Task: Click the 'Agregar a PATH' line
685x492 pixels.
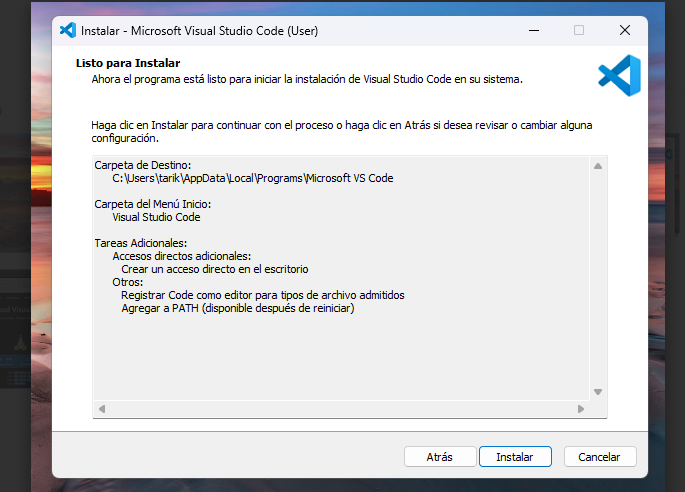Action: pyautogui.click(x=237, y=308)
